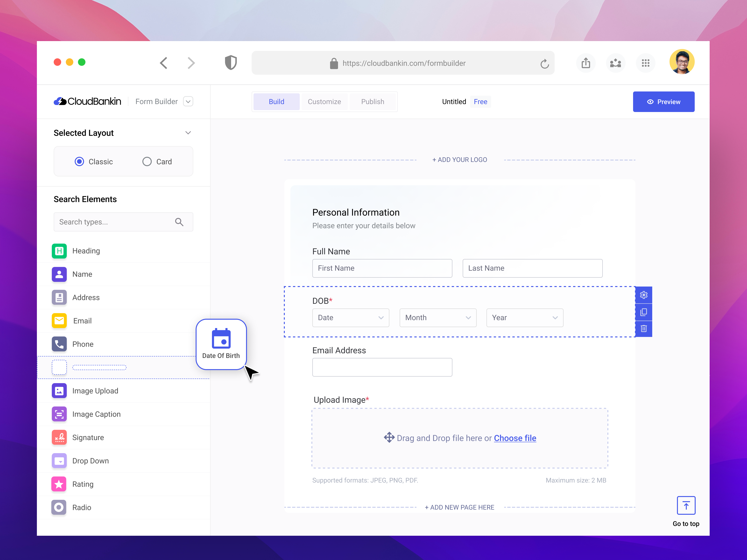Click the search magnifier icon

[179, 222]
